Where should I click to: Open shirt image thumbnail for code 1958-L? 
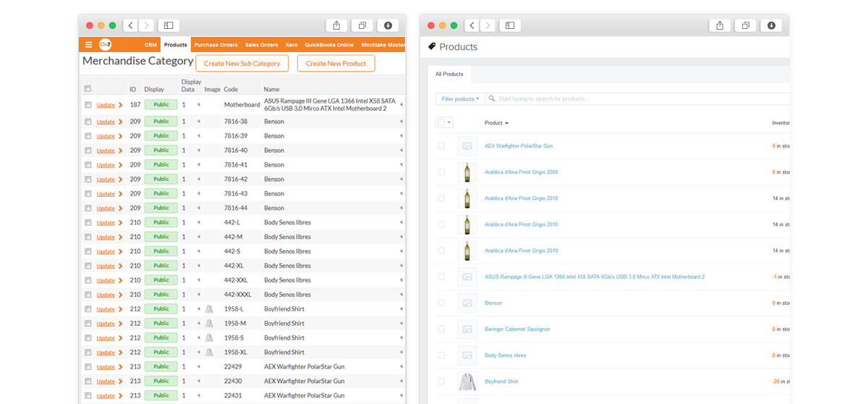[x=209, y=309]
